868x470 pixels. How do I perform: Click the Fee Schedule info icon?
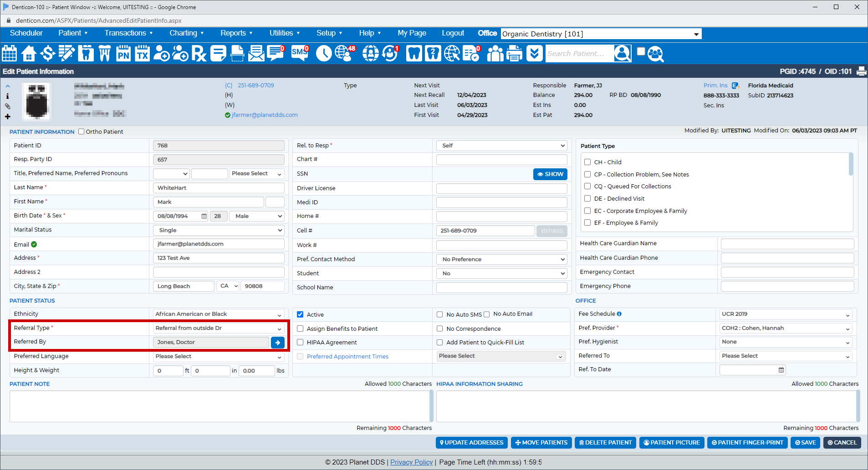(619, 314)
